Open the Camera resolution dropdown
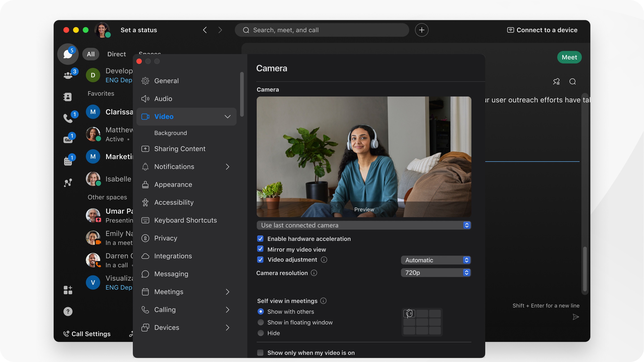Image resolution: width=644 pixels, height=362 pixels. (436, 272)
